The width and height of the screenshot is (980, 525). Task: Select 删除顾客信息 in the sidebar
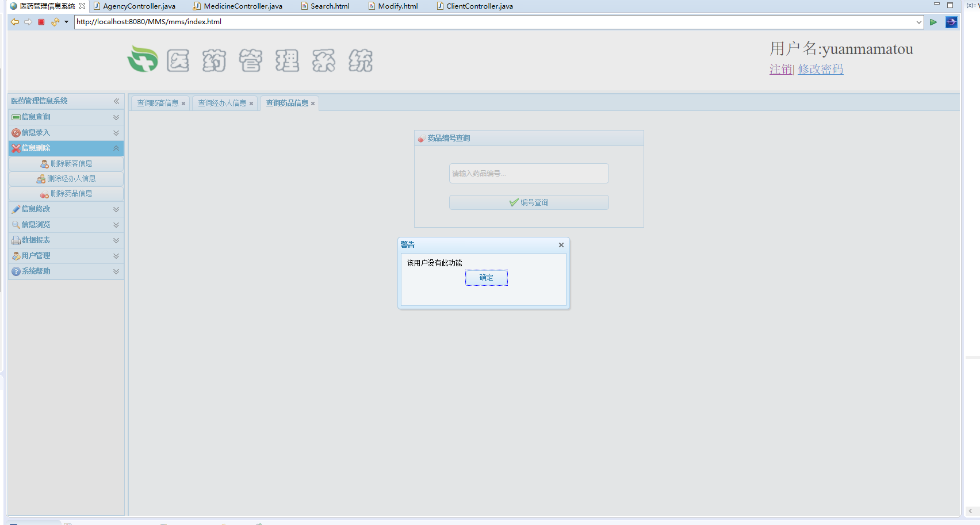pyautogui.click(x=66, y=164)
